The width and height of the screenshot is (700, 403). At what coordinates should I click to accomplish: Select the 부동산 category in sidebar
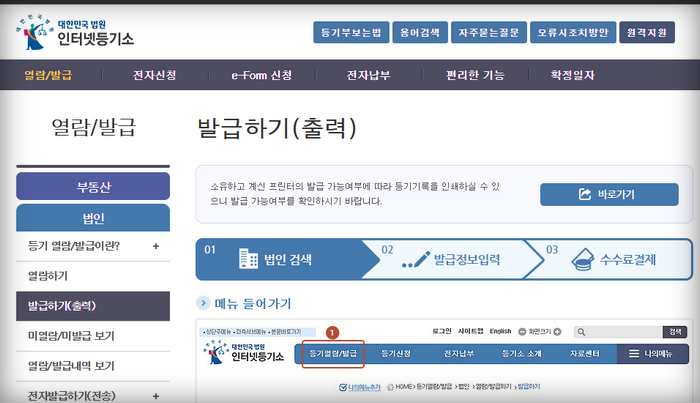pyautogui.click(x=93, y=186)
